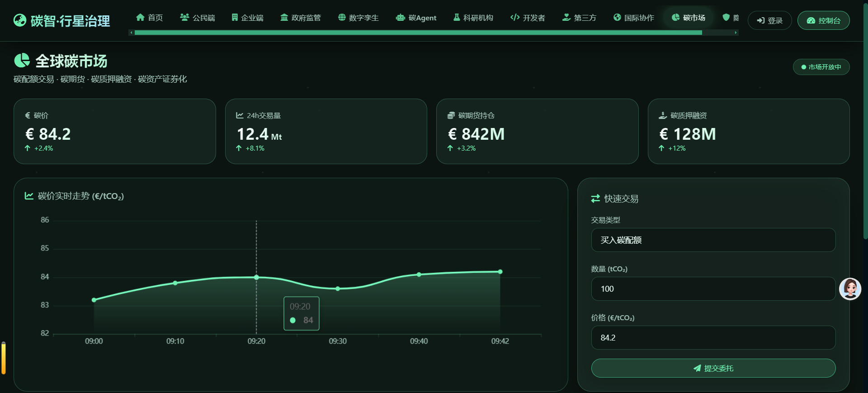Select 碳Agent in the navigation
Screen dimensions: 868x393
click(x=416, y=18)
